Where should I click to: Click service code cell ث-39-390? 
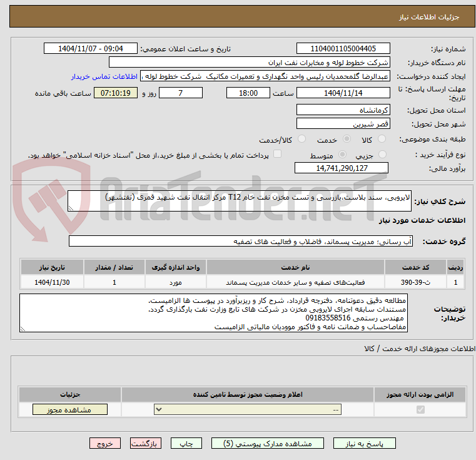(x=415, y=282)
